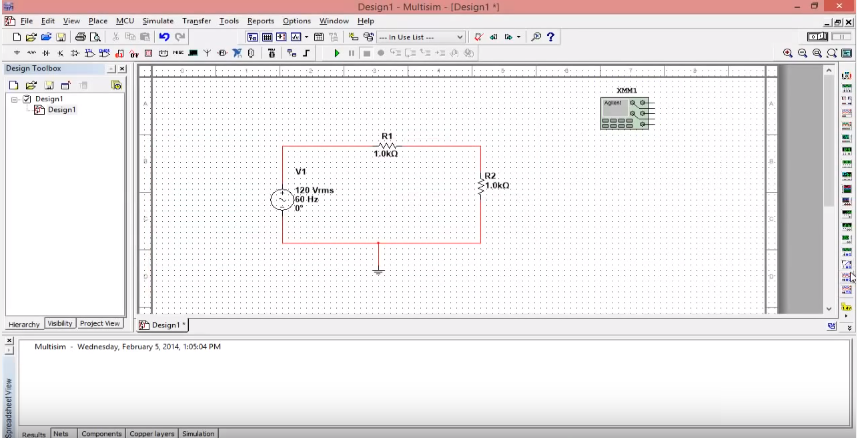This screenshot has width=857, height=438.
Task: Toggle the Design1 checkbox in the tree
Action: click(x=27, y=100)
